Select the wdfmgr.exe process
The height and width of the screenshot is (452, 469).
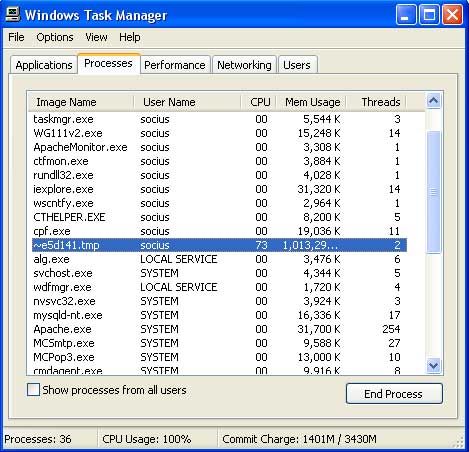click(x=219, y=287)
